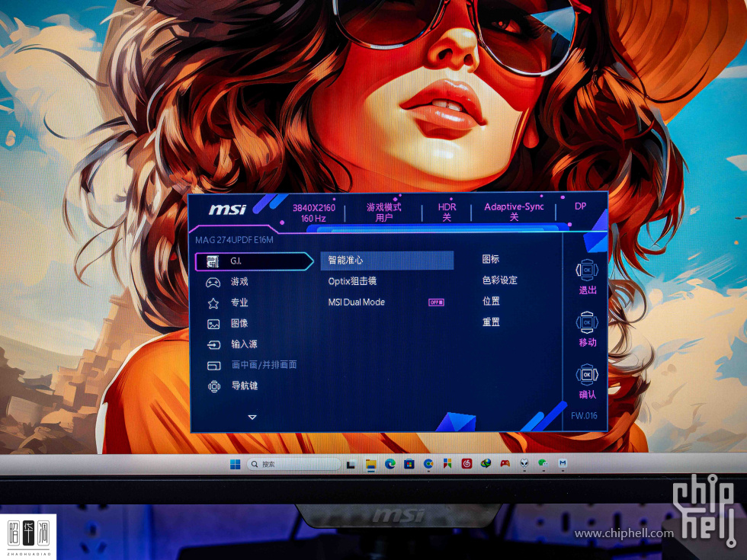Open the Optix狙击镜 option
Screen dimensions: 747x560
tap(352, 281)
